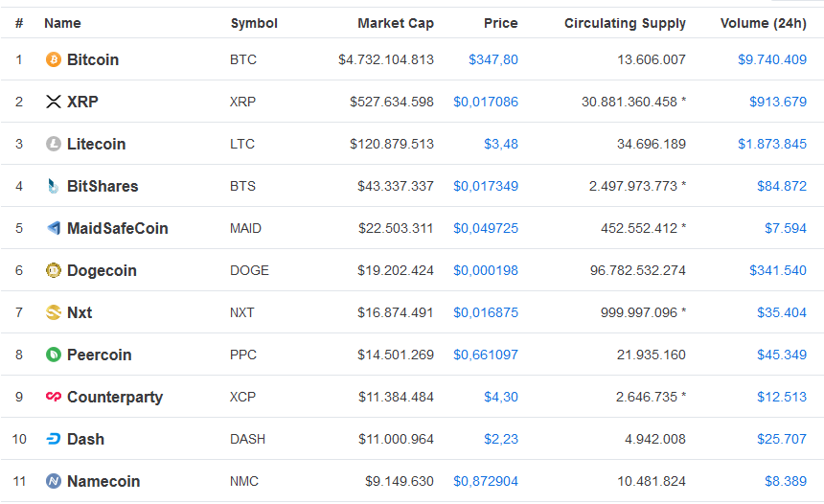Open the Dogecoin name link
Screen dimensions: 824x504
(102, 270)
